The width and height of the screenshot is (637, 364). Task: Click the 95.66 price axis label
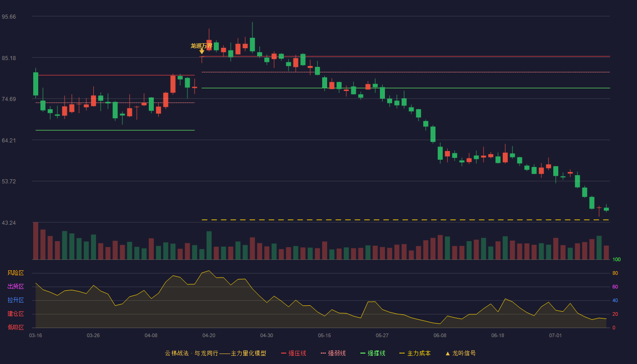point(9,17)
